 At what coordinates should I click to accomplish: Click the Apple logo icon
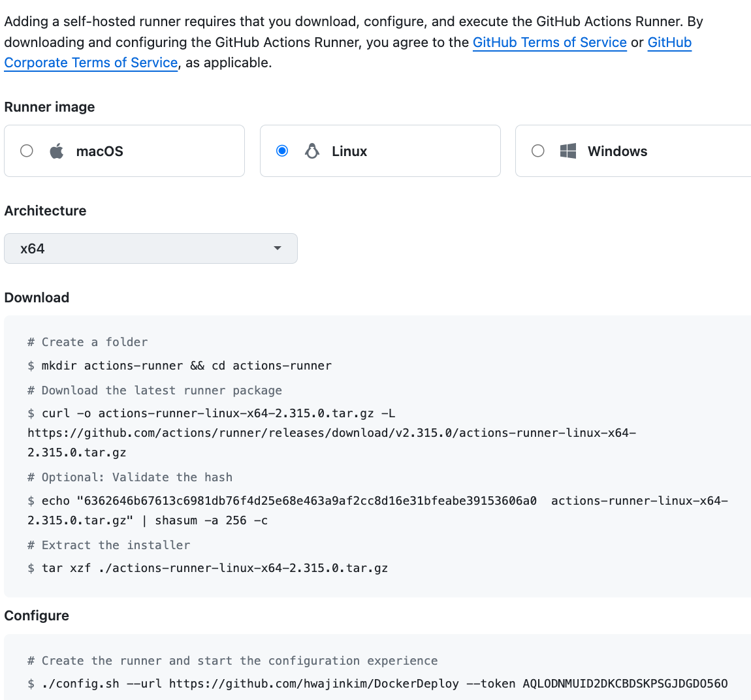[x=57, y=151]
